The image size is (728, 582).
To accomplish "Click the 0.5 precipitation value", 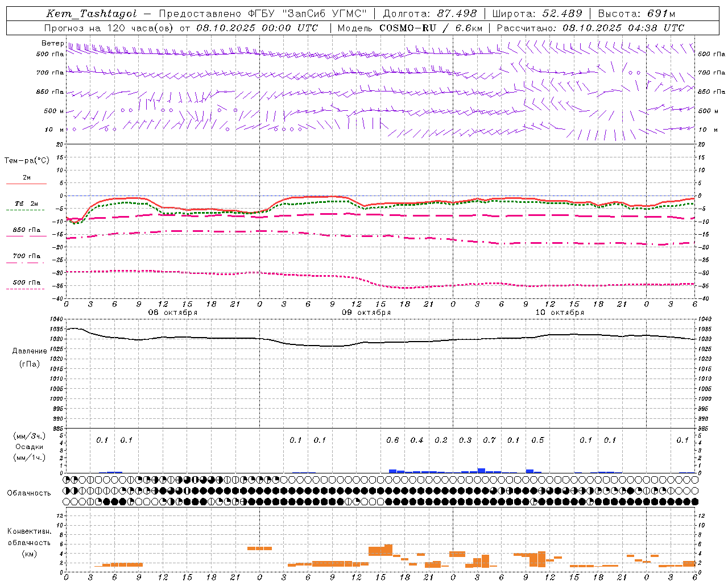I will (537, 440).
